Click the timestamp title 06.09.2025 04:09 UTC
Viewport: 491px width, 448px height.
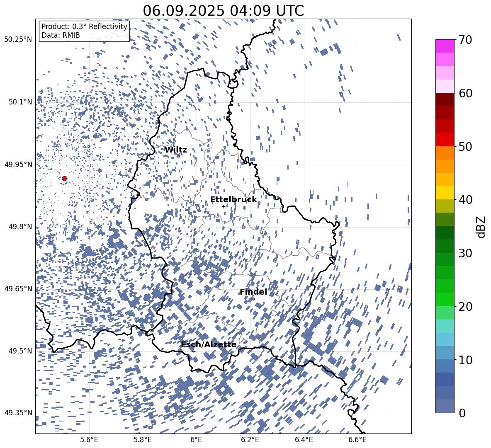coord(223,11)
